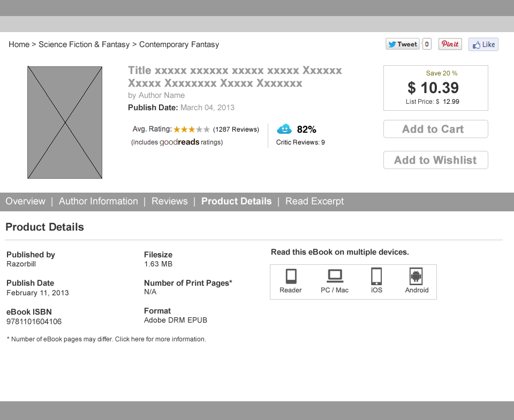This screenshot has width=514, height=420.
Task: Like the book on Facebook
Action: 483,44
